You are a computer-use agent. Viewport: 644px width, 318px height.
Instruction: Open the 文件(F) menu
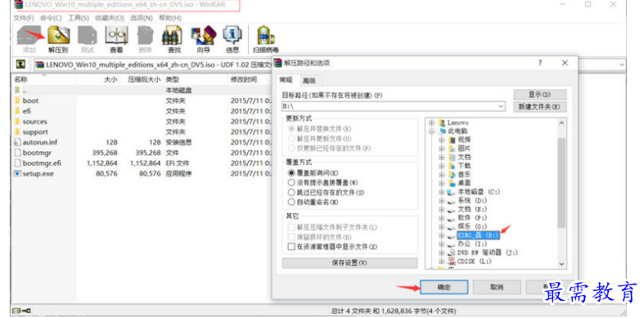(x=24, y=18)
